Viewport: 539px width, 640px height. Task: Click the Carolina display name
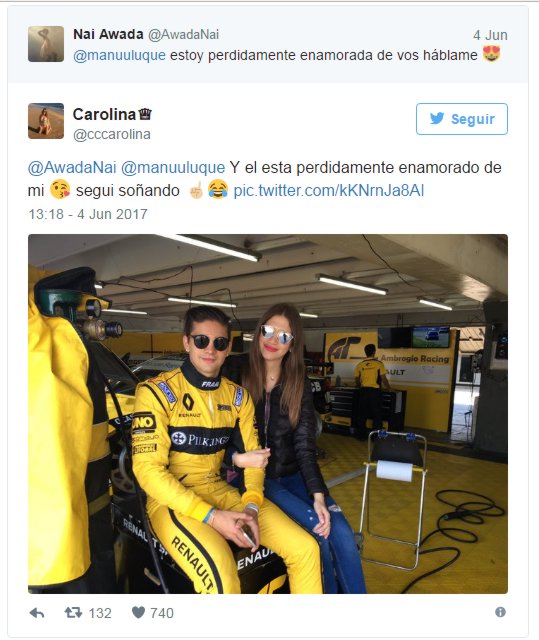(104, 114)
